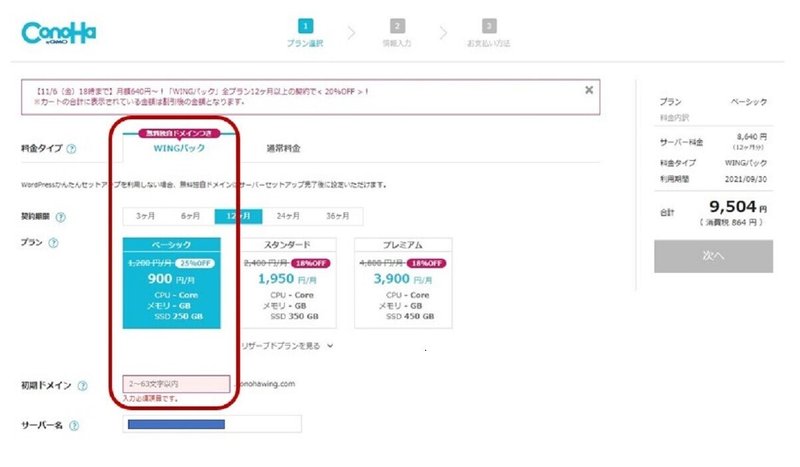The image size is (800, 467).
Task: Open help icon next to 料金タイプ
Action: click(x=71, y=149)
